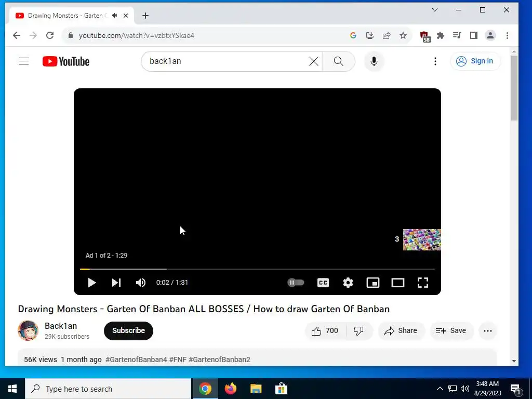Viewport: 532px width, 399px height.
Task: Go forward in the browser
Action: (x=33, y=35)
